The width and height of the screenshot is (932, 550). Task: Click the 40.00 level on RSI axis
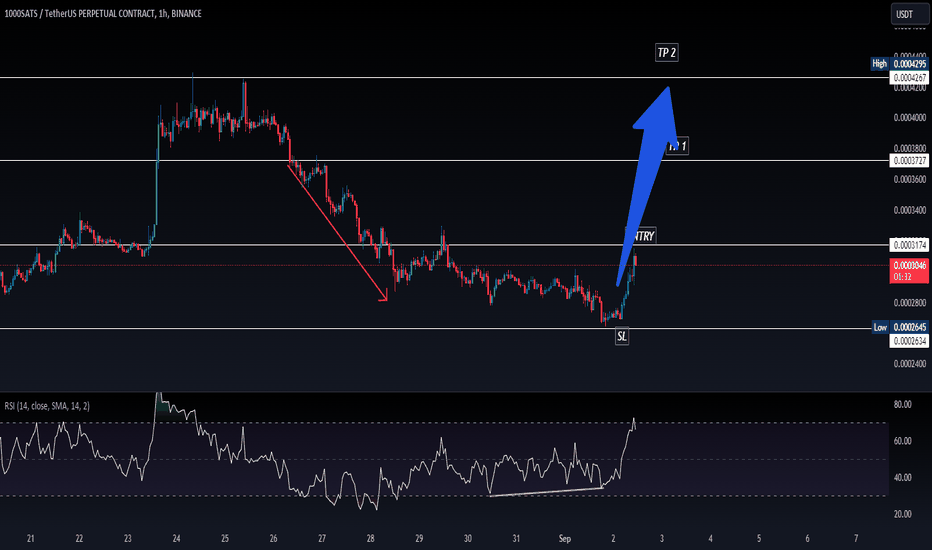click(902, 477)
